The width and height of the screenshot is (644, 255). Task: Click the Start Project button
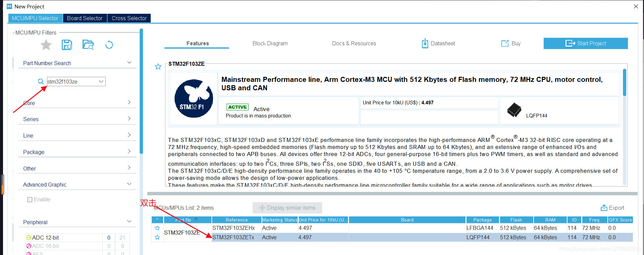(x=586, y=43)
